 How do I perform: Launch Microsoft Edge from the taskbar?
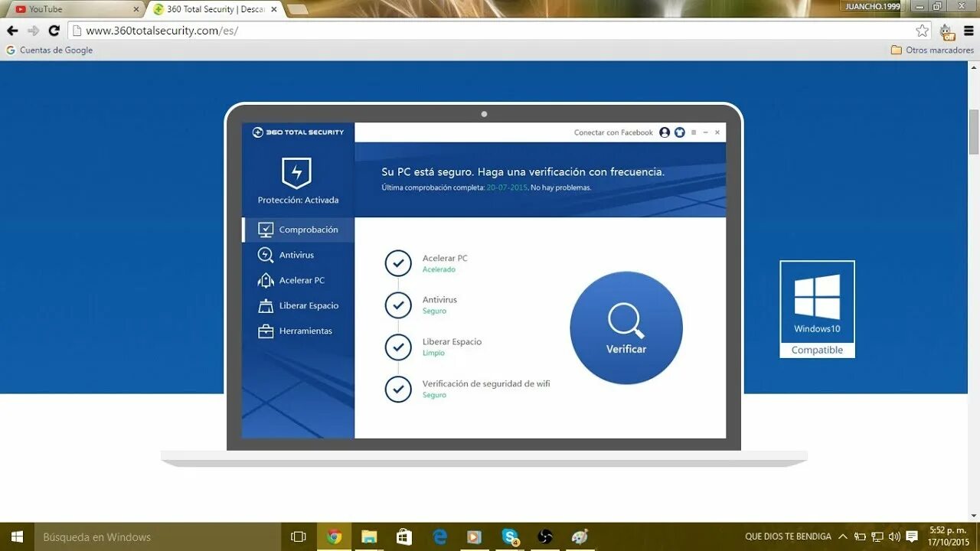coord(439,536)
